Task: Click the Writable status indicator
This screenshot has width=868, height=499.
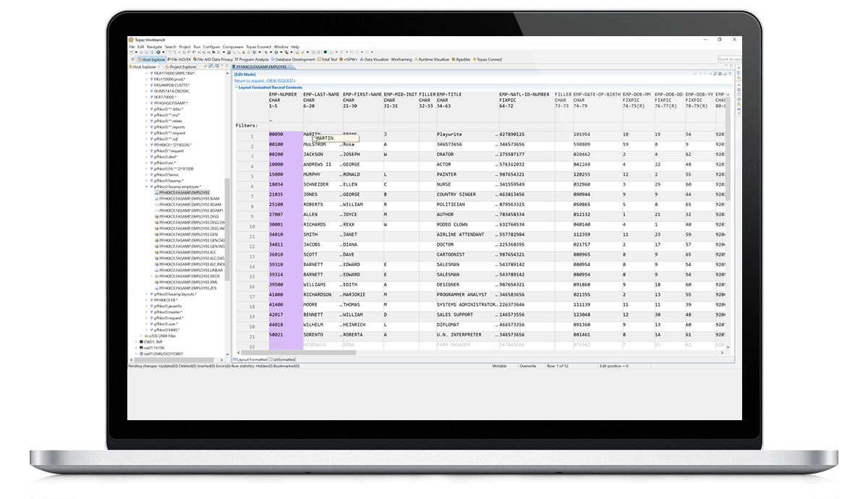Action: click(x=500, y=366)
